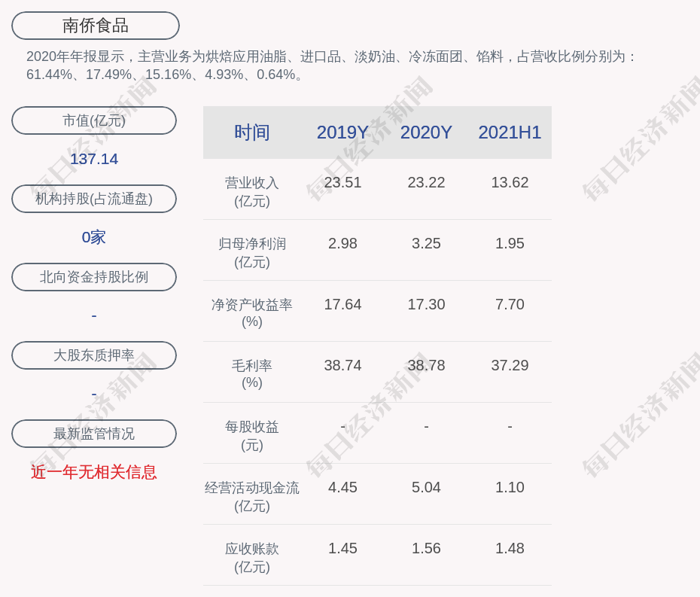The width and height of the screenshot is (700, 597).
Task: Click gross margin value 38.74
Action: point(342,365)
